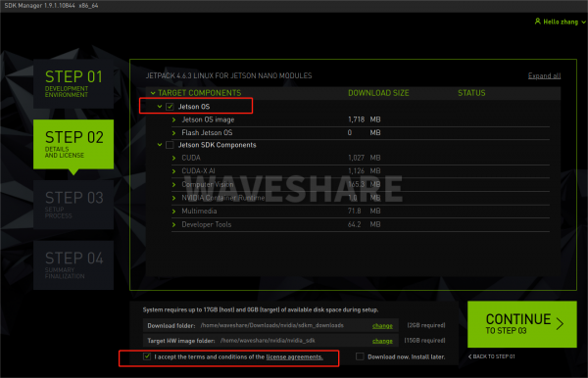Screen dimensions: 588x378
Task: Open STEP 04 Summary Finalization tab
Action: 73,265
